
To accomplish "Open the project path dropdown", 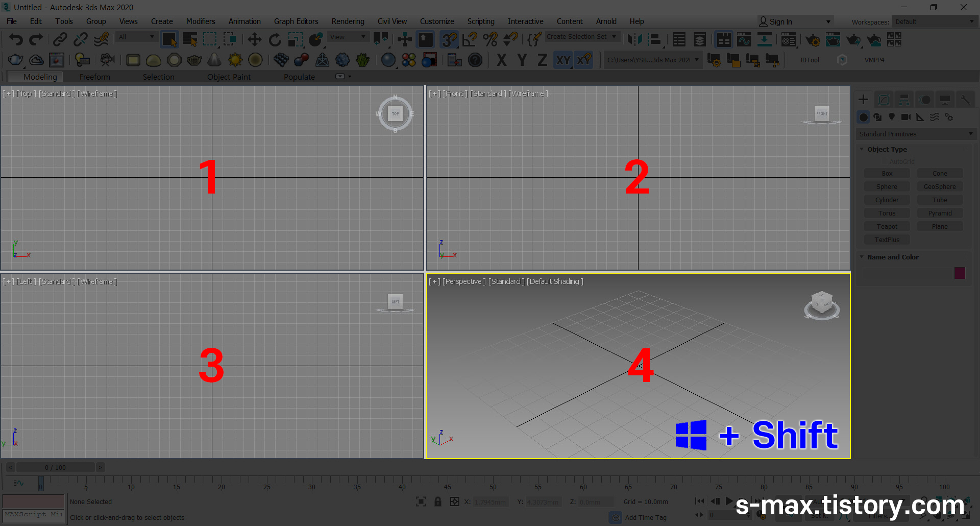I will click(653, 60).
